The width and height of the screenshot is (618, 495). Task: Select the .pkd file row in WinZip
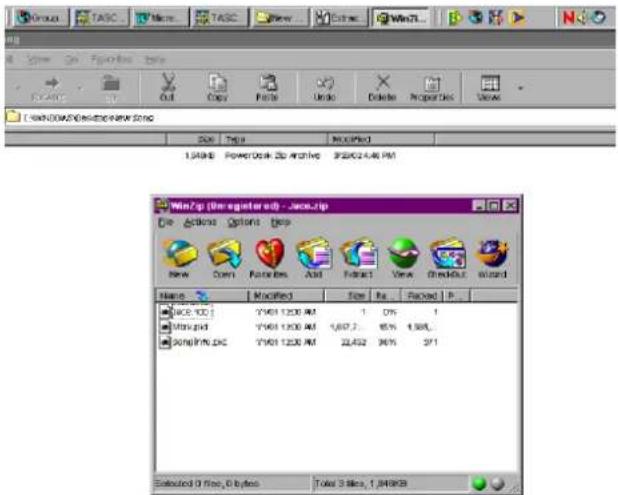(299, 327)
